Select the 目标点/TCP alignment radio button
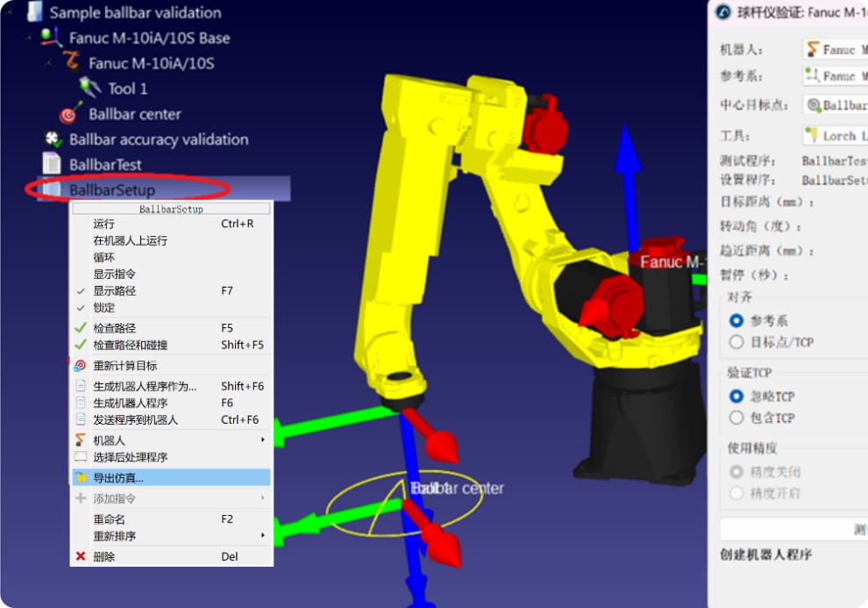Screen dimensions: 868x608 pyautogui.click(x=737, y=342)
